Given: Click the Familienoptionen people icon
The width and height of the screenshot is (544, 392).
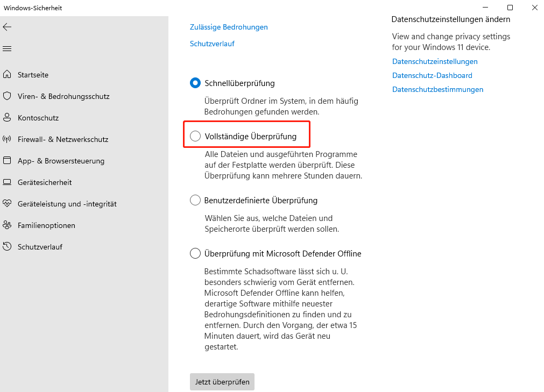Looking at the screenshot, I should tap(7, 225).
